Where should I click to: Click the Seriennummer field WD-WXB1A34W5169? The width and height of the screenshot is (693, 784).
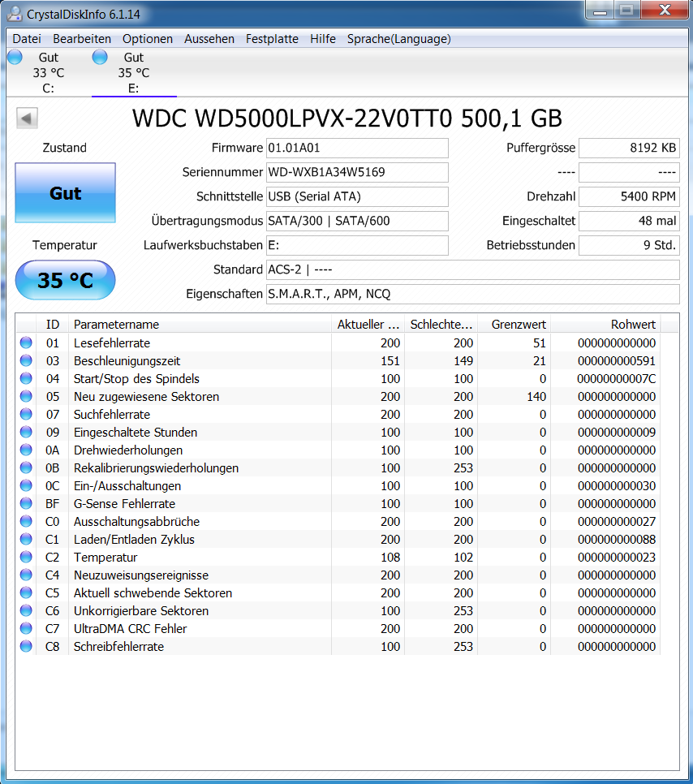pyautogui.click(x=357, y=172)
